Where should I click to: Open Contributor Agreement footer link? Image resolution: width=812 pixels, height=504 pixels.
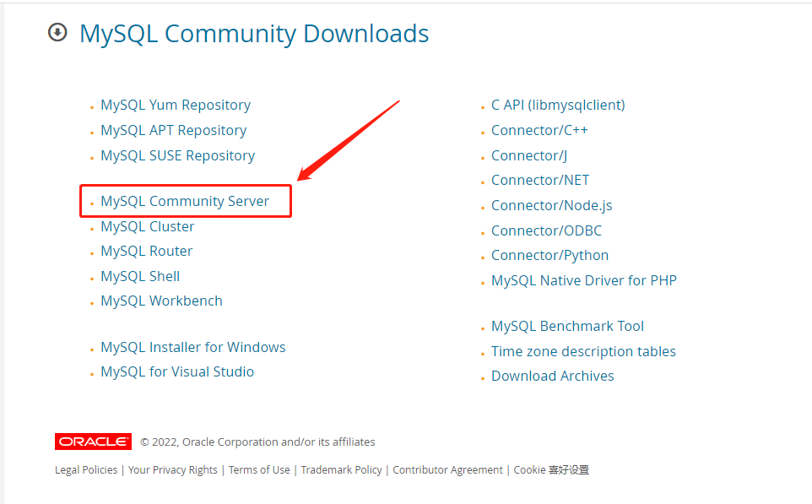pyautogui.click(x=447, y=470)
